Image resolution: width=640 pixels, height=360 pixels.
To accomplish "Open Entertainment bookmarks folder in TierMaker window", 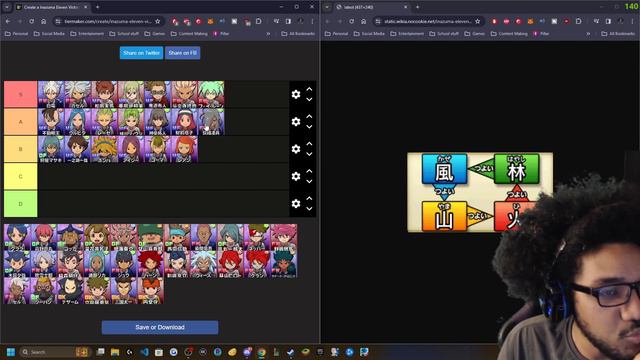I will pos(87,33).
